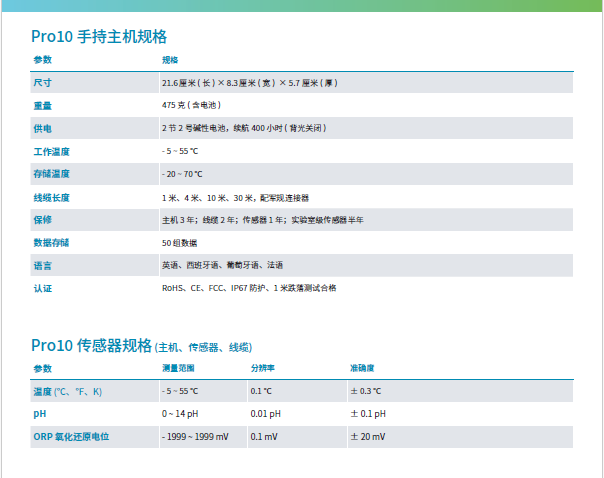The image size is (604, 478).
Task: Click the '存储温度' parameter label
Action: 51,174
